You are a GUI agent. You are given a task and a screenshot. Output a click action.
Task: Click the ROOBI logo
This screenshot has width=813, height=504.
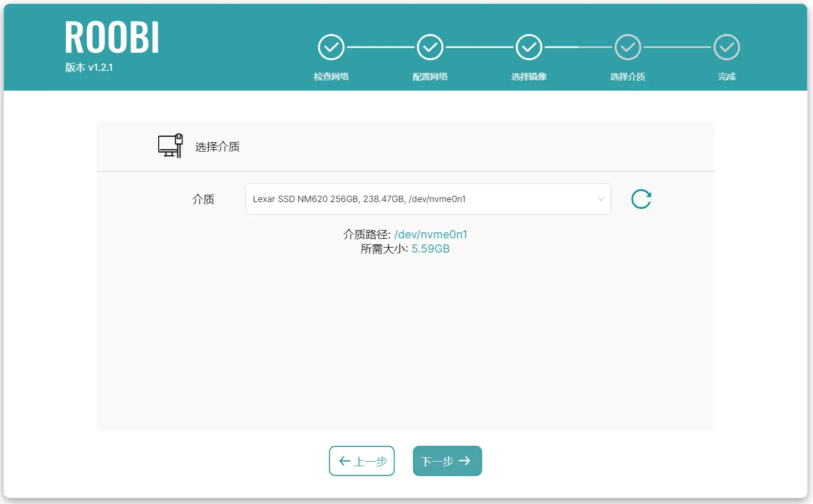[x=112, y=38]
